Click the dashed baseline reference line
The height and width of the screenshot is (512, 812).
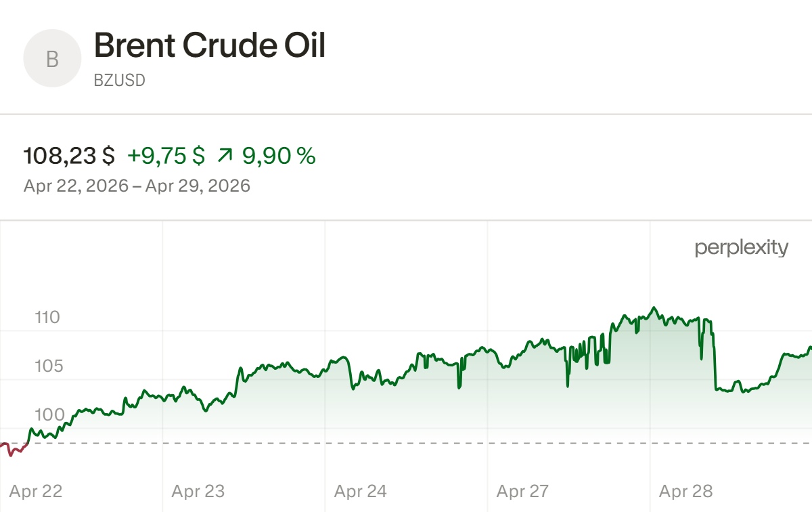pyautogui.click(x=406, y=444)
